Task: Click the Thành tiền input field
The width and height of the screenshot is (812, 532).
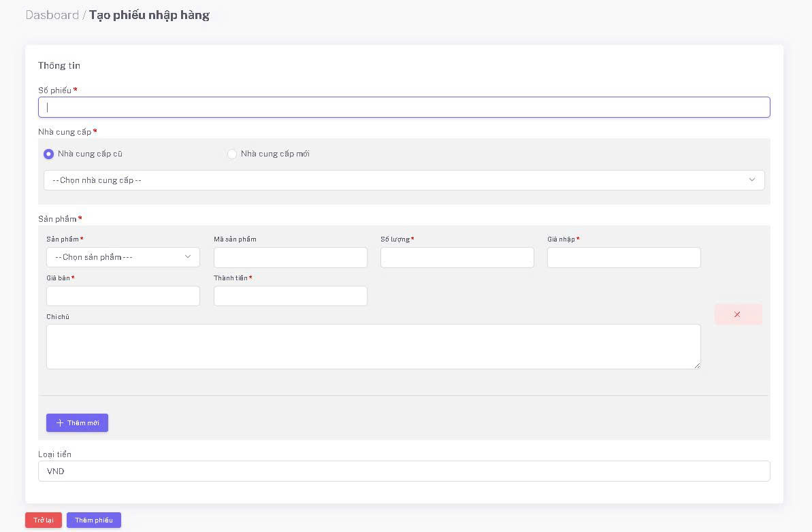Action: 290,296
